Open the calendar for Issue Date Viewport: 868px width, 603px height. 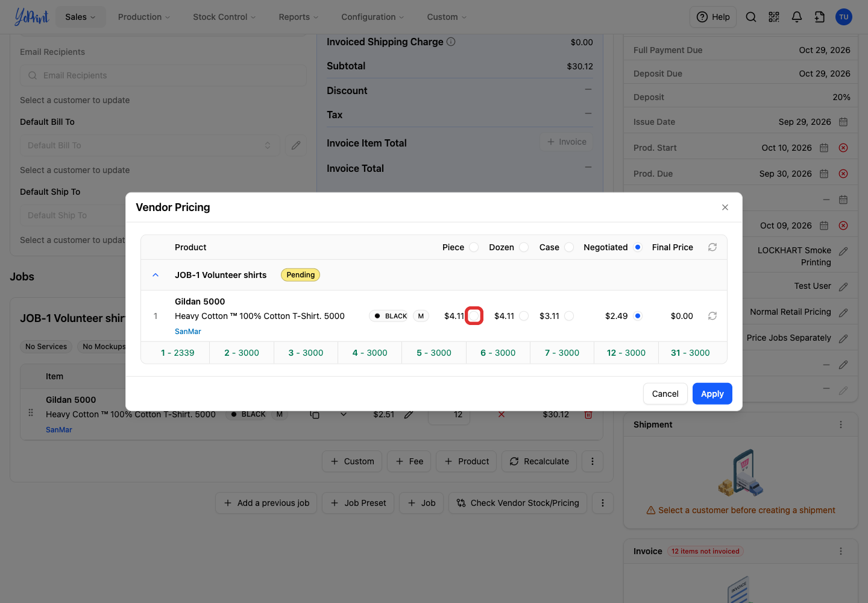coord(843,122)
